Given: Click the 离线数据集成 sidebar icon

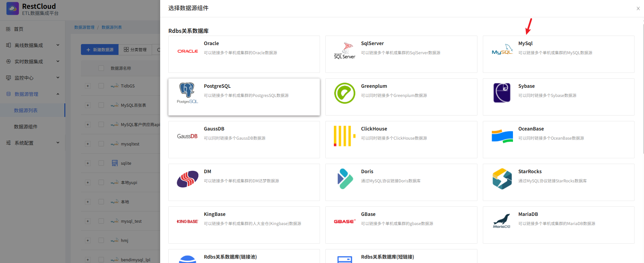Looking at the screenshot, I should click(8, 45).
